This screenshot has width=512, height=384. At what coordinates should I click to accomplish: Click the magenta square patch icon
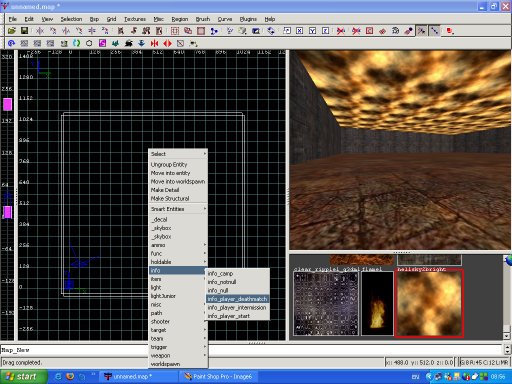[x=102, y=43]
